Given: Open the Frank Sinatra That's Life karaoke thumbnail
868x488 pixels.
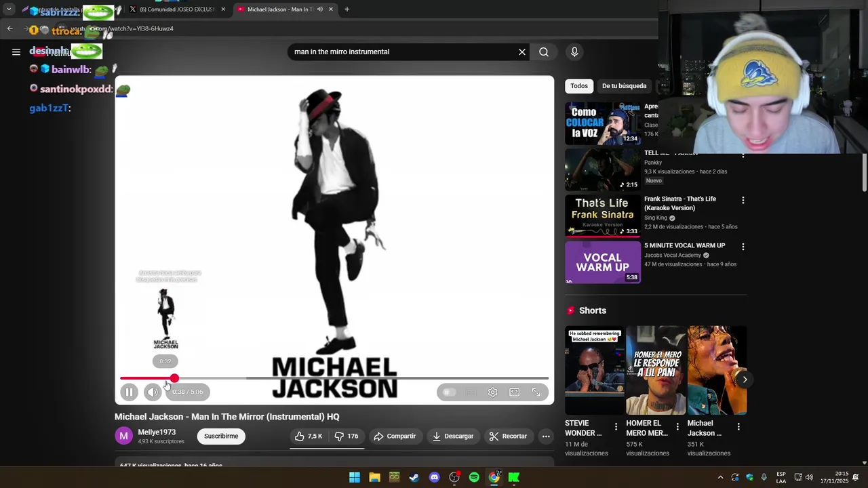Looking at the screenshot, I should pyautogui.click(x=603, y=216).
